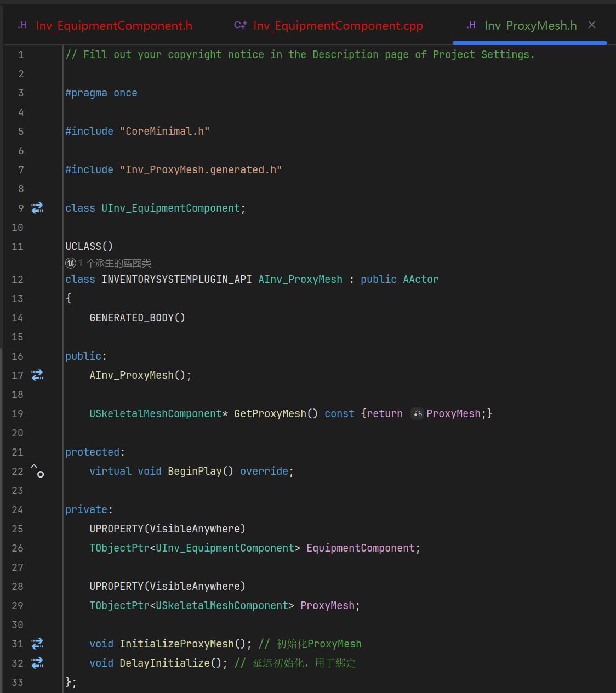Click the EquipmentComponent member variable on line 26
The height and width of the screenshot is (693, 616).
coord(361,548)
